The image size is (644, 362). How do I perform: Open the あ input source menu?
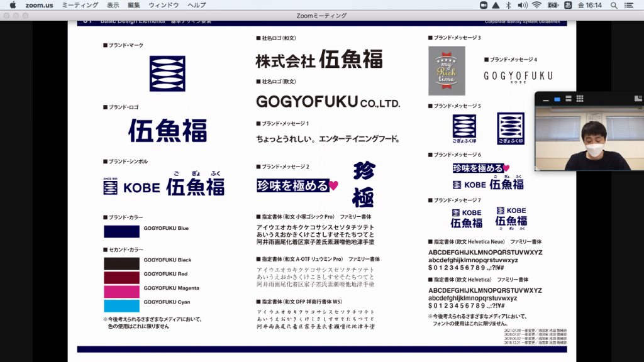[x=568, y=5]
